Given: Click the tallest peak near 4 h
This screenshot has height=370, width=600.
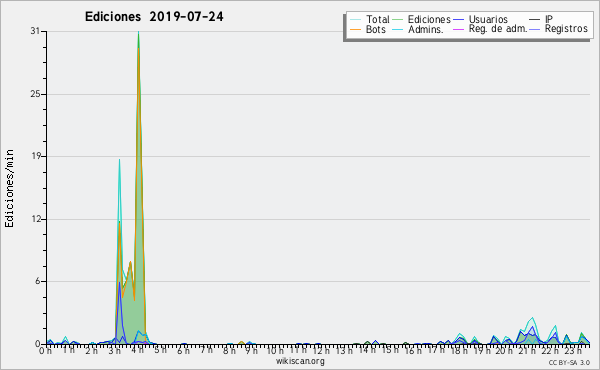Looking at the screenshot, I should 138,32.
